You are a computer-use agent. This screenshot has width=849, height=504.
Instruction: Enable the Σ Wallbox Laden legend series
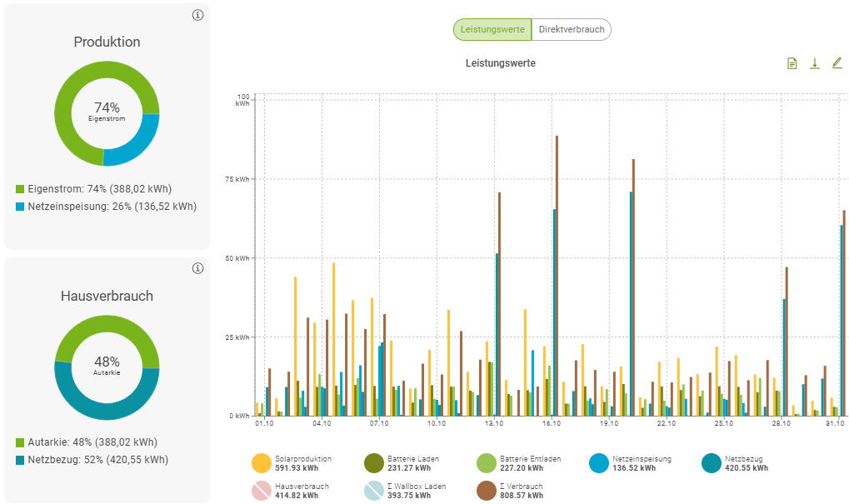point(374,491)
